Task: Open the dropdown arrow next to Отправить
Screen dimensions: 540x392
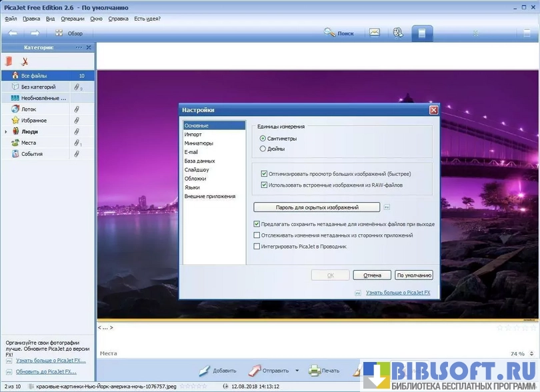Action: (x=297, y=371)
